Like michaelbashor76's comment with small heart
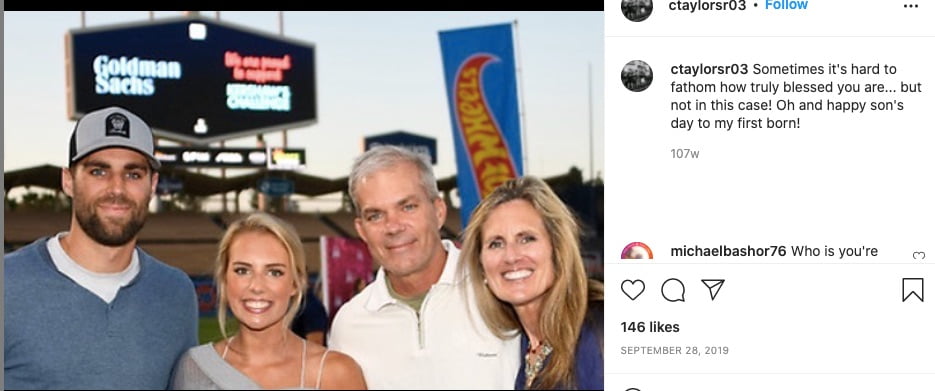Image resolution: width=935 pixels, height=391 pixels. 919,256
